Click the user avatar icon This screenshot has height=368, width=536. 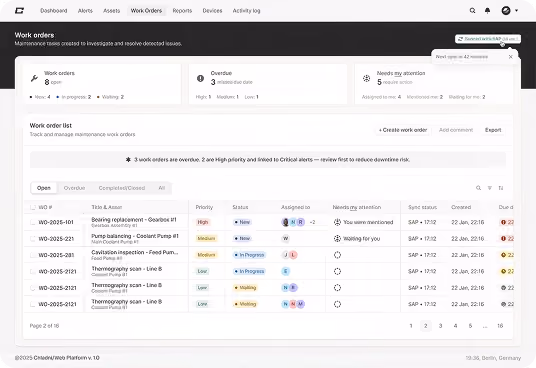pos(506,11)
